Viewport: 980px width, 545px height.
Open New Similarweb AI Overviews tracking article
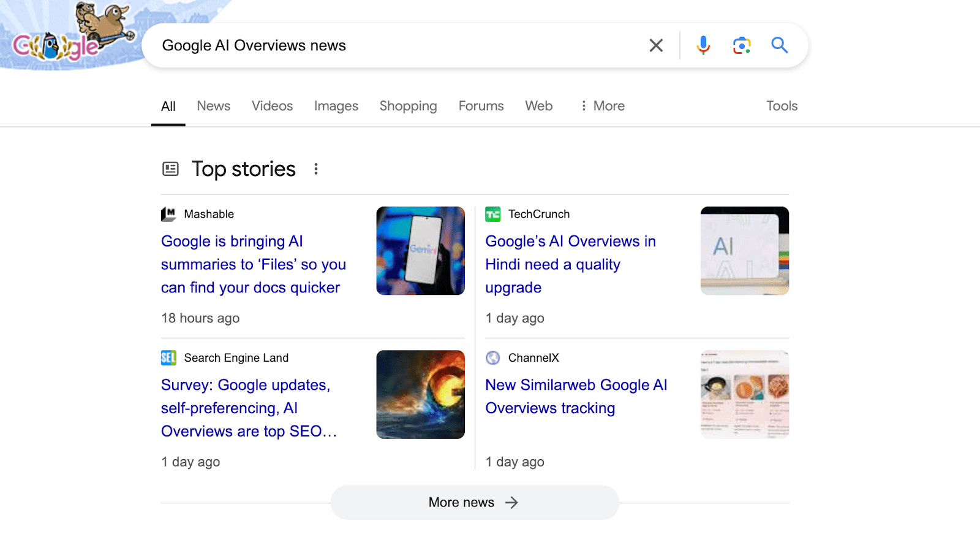coord(576,397)
